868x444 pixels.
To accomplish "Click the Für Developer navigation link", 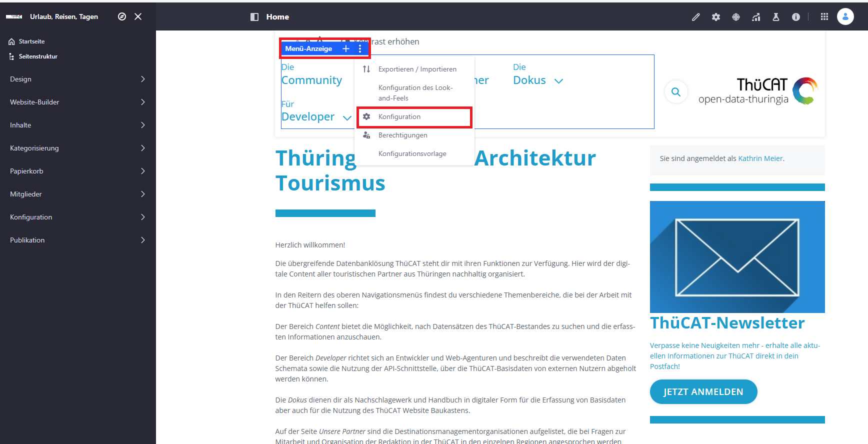I will coord(307,111).
